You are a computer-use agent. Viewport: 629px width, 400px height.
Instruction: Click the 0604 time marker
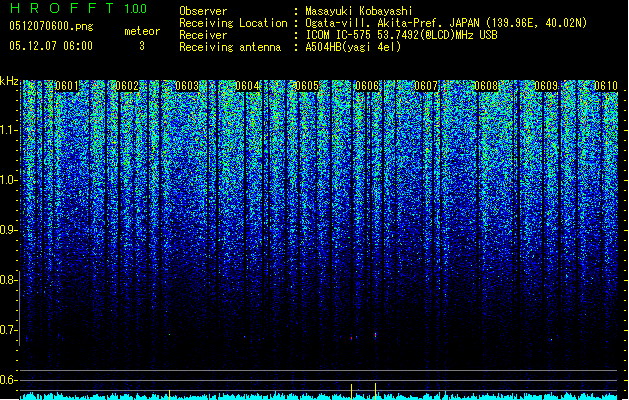coord(247,86)
